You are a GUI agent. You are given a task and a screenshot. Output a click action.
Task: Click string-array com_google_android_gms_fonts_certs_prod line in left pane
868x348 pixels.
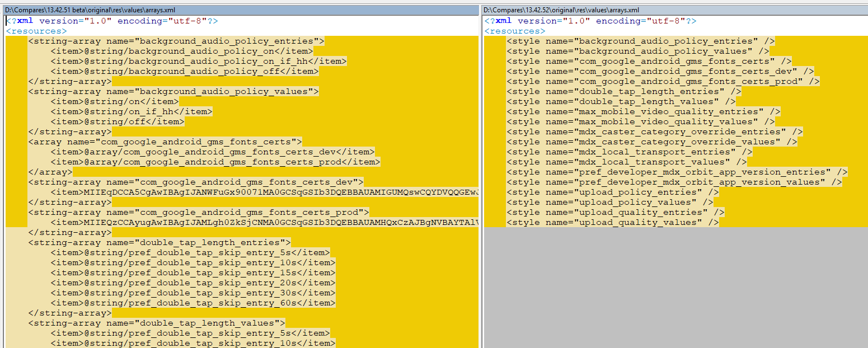coord(199,212)
